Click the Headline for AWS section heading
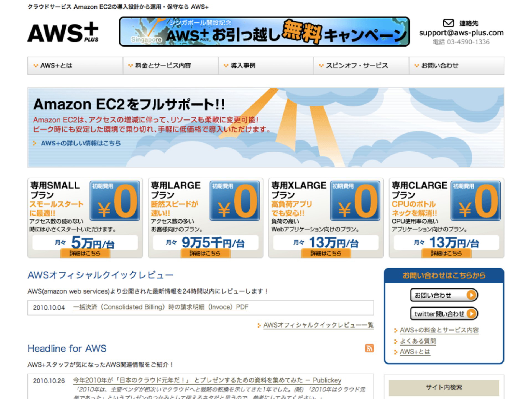The height and width of the screenshot is (399, 532). pos(67,348)
